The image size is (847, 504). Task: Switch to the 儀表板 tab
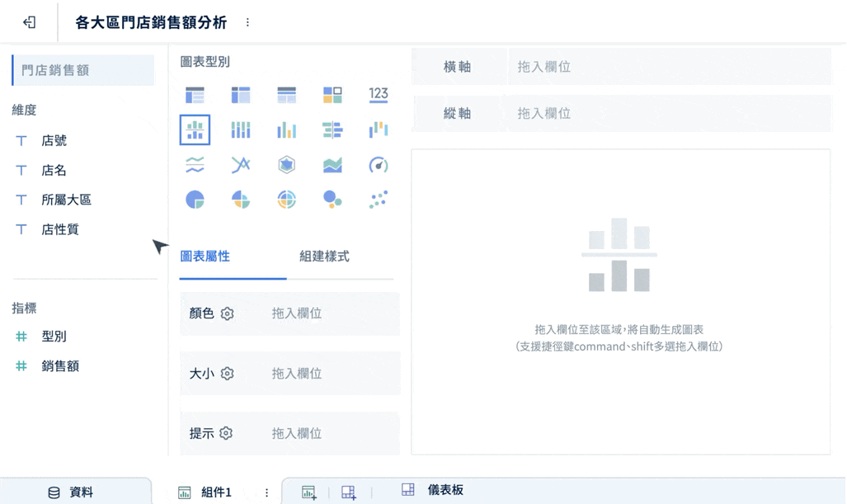[x=445, y=490]
